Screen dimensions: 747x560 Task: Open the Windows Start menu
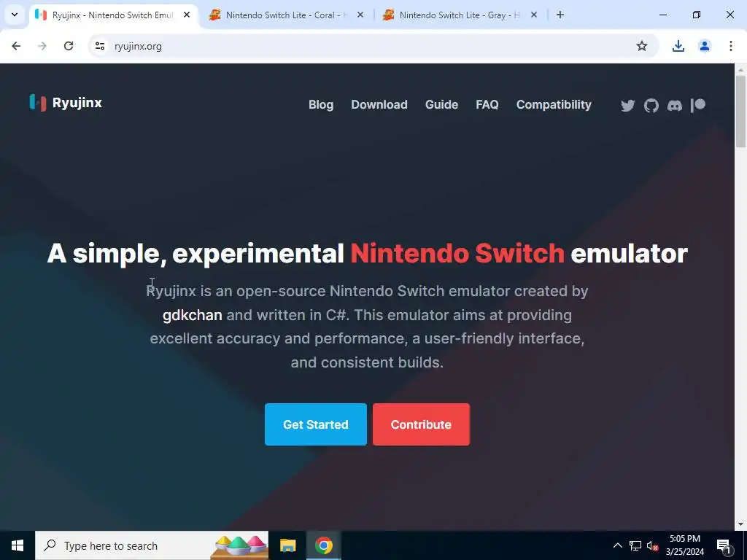click(x=18, y=545)
